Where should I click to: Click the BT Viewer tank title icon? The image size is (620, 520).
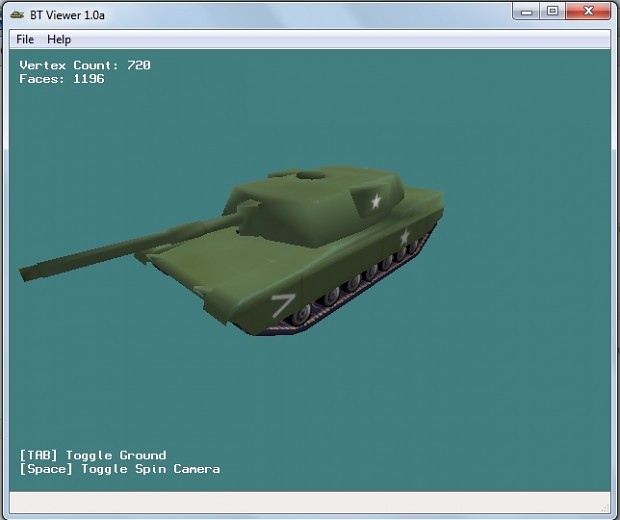17,15
